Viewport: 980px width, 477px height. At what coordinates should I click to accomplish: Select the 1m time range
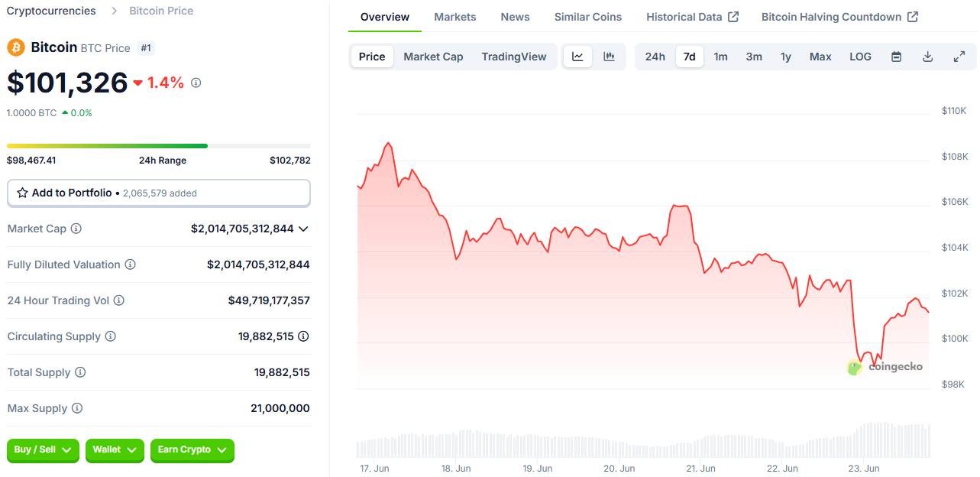point(720,57)
